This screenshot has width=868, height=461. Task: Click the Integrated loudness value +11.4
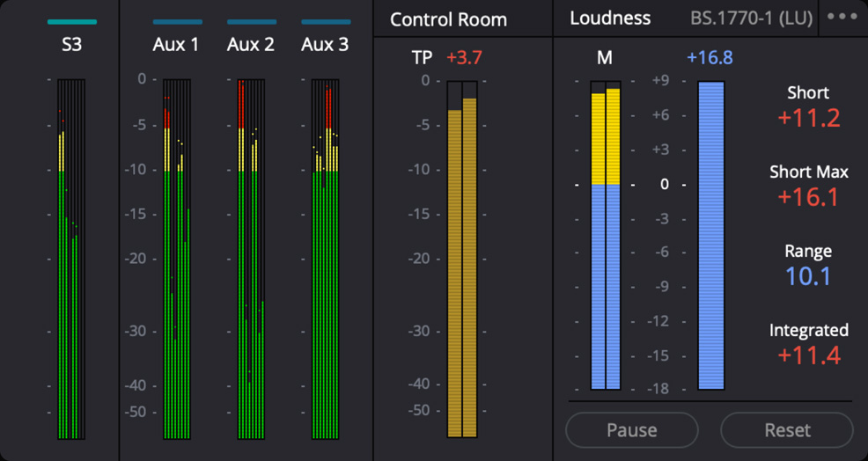point(808,355)
